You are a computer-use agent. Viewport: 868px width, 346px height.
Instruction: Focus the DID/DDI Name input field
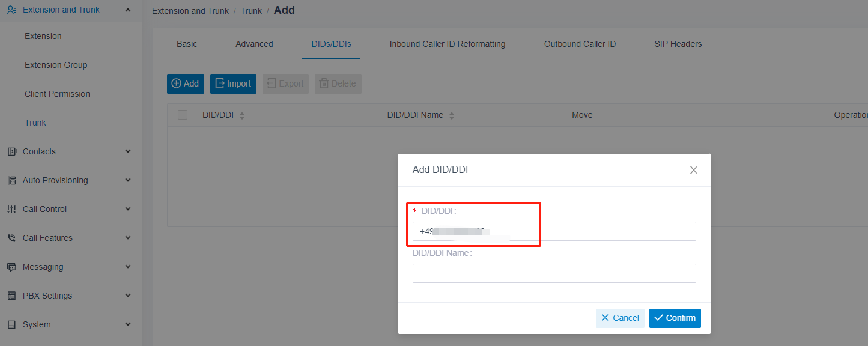(x=554, y=273)
